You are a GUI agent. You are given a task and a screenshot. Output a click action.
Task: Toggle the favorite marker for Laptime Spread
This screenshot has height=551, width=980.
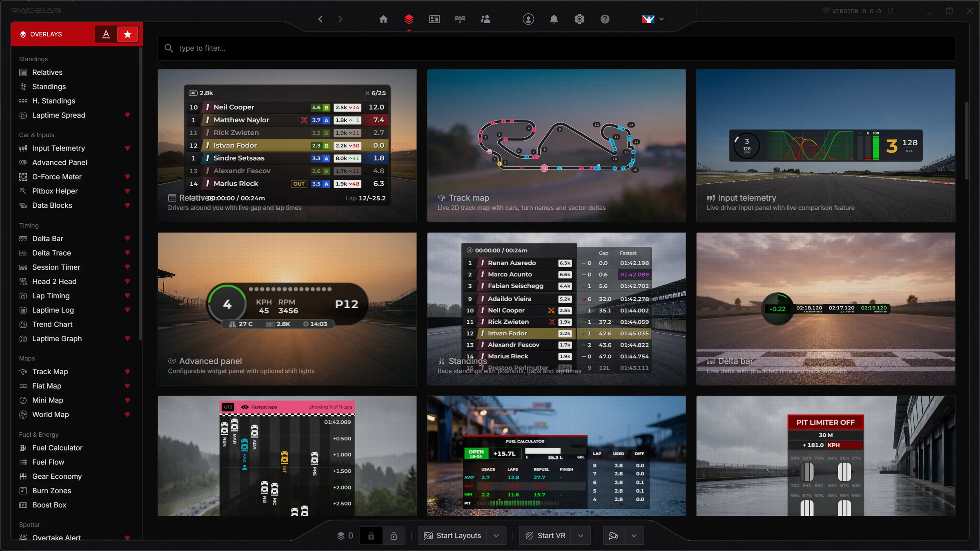(x=127, y=115)
